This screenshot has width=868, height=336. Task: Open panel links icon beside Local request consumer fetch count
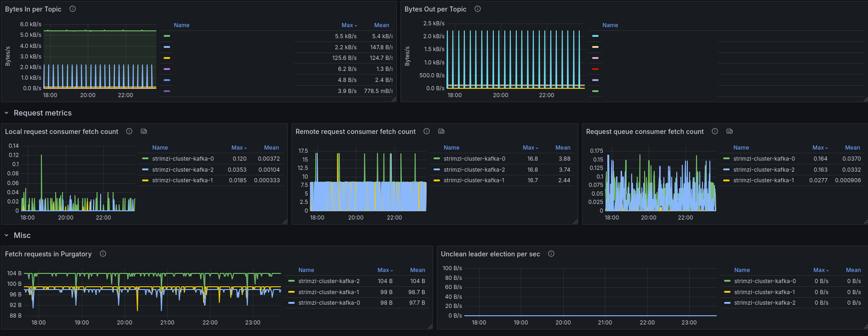144,131
